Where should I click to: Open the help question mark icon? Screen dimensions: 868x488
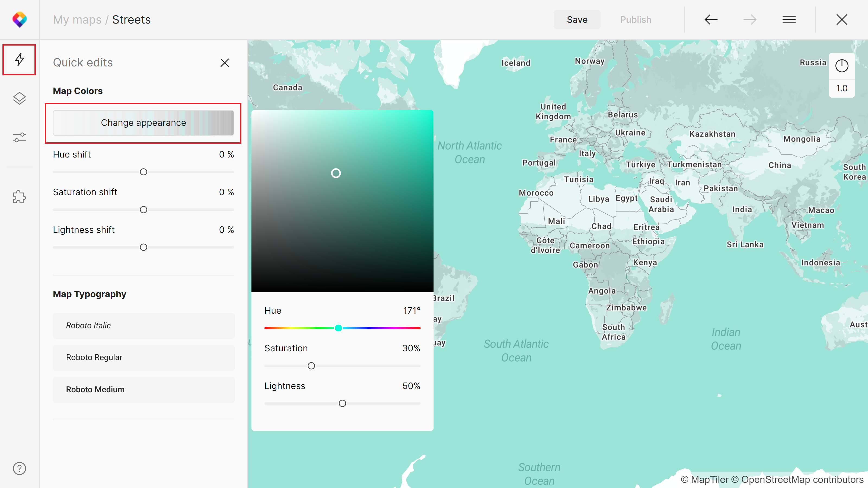[20, 468]
